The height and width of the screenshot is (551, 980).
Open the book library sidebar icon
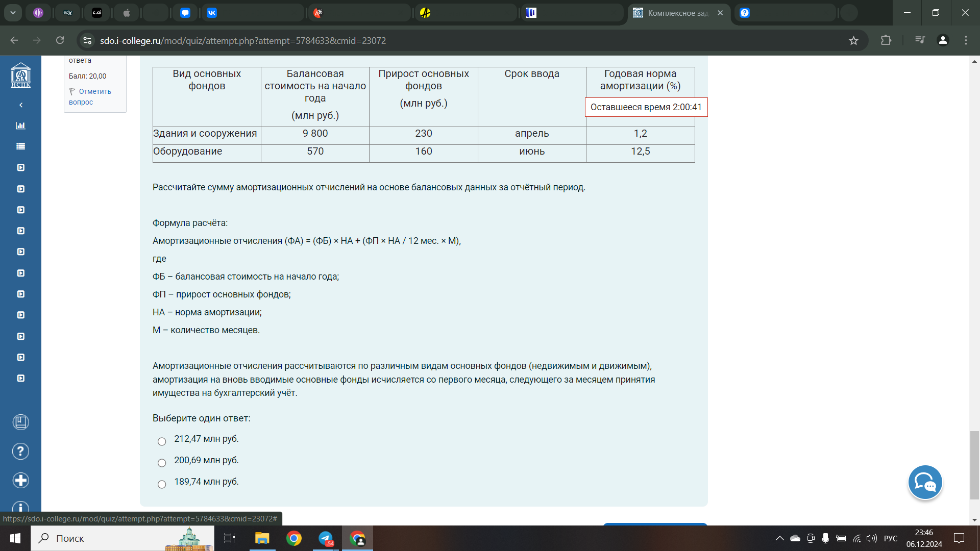20,422
